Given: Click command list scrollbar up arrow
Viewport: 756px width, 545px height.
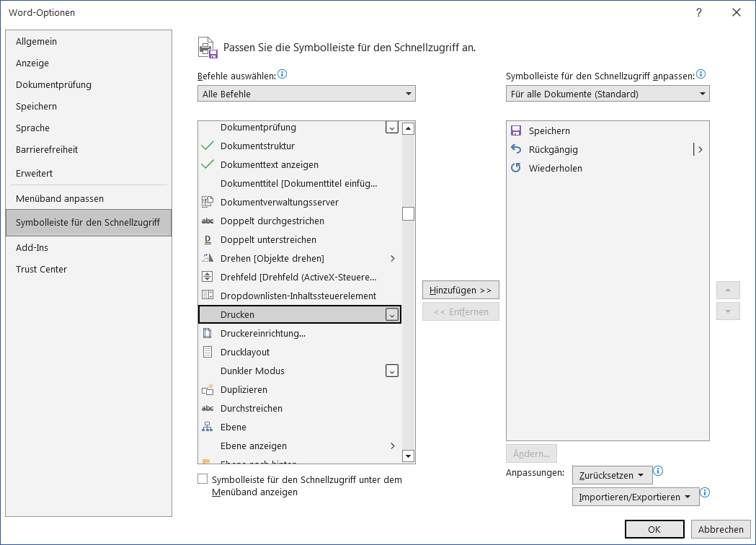Looking at the screenshot, I should click(409, 128).
